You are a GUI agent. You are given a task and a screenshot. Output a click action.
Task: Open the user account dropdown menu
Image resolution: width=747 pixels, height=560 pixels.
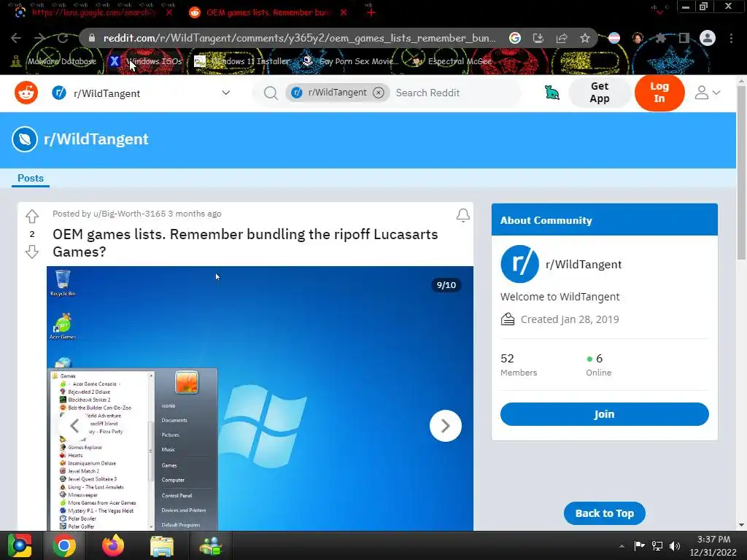(707, 93)
